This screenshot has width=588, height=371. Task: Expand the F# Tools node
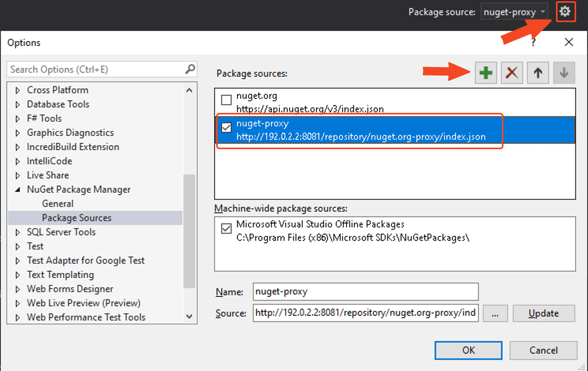click(17, 119)
